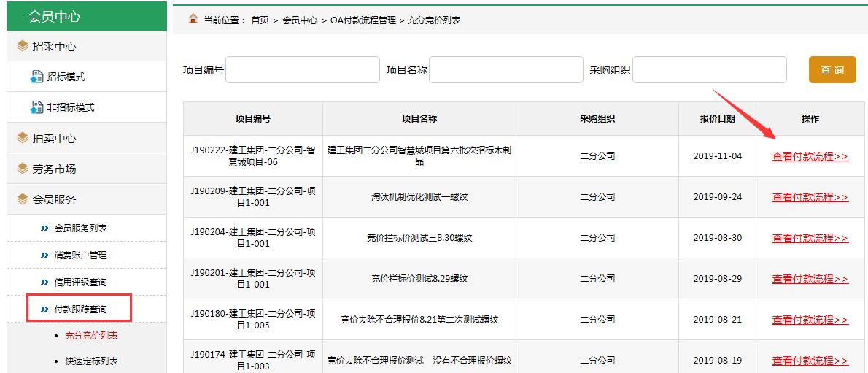Click project name 竞价拦标价测试8.29螺纹

click(x=419, y=279)
